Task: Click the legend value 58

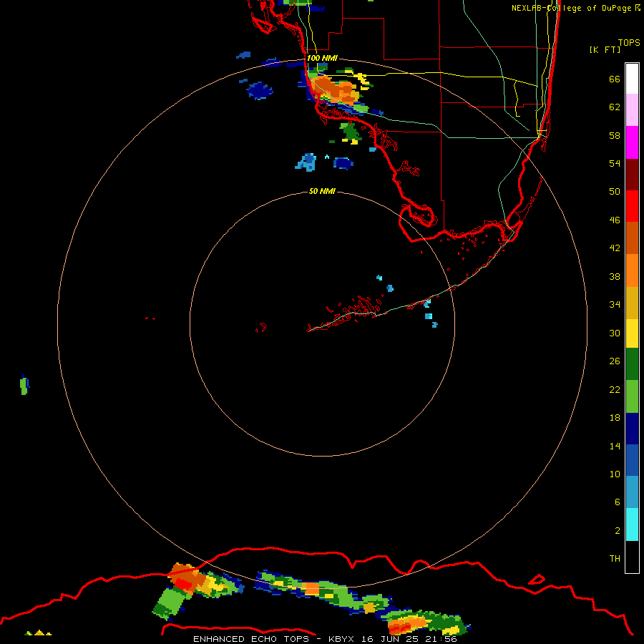Action: (x=615, y=135)
